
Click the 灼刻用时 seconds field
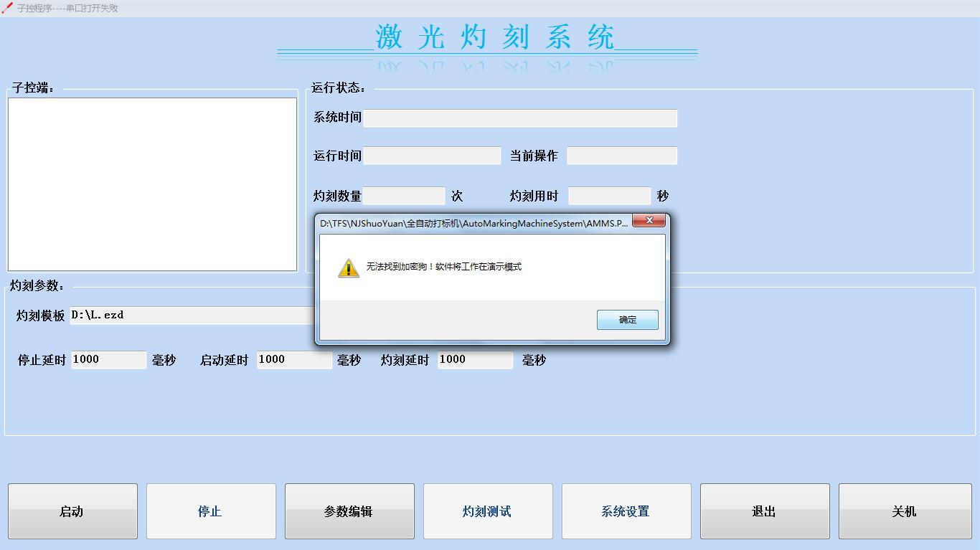609,196
